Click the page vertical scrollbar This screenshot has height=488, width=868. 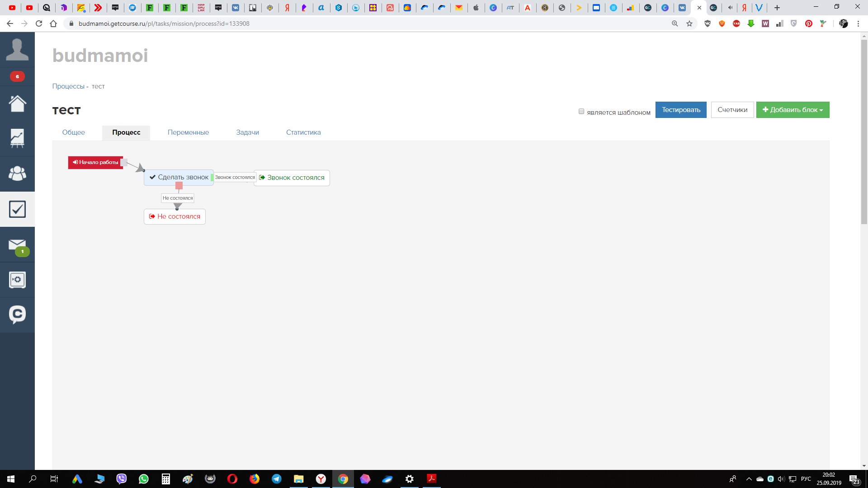[x=864, y=131]
